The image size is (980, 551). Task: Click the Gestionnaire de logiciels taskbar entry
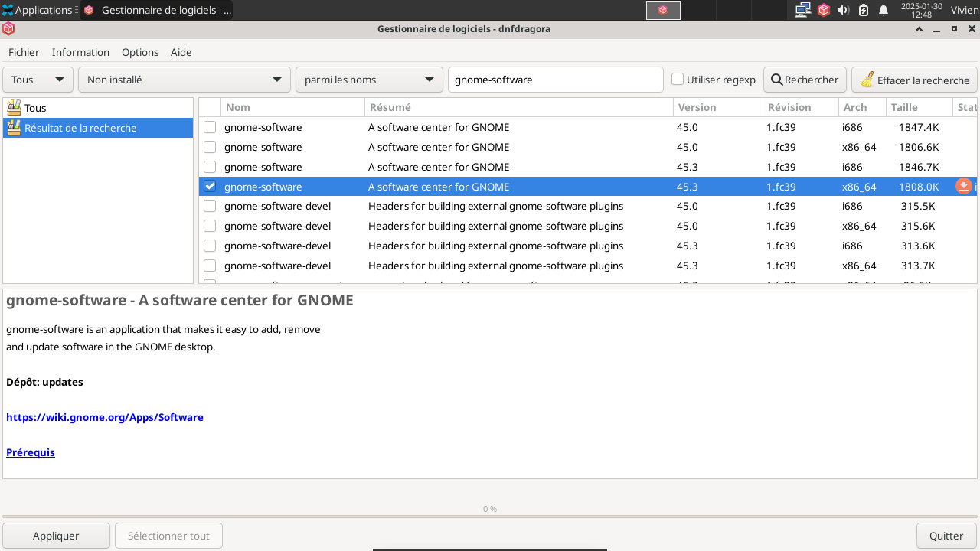157,10
